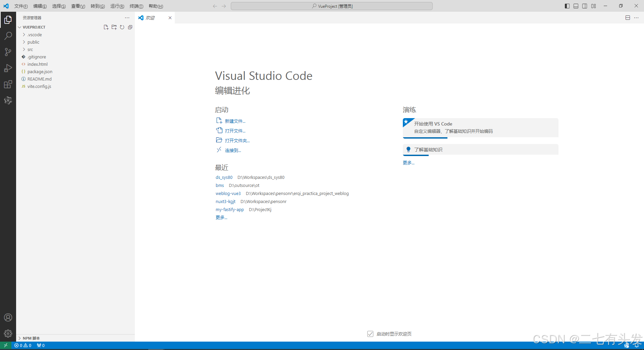Open the Accounts menu icon
The width and height of the screenshot is (644, 350).
click(x=8, y=317)
